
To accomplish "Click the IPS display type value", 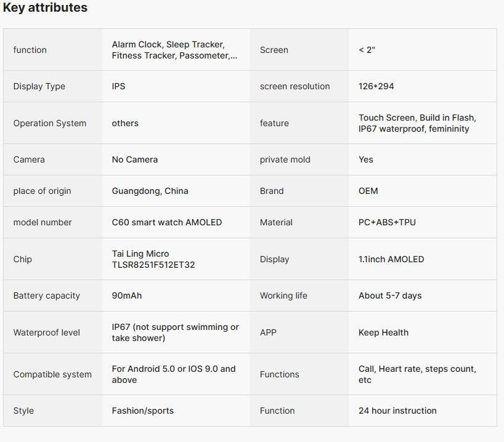I will tap(119, 86).
